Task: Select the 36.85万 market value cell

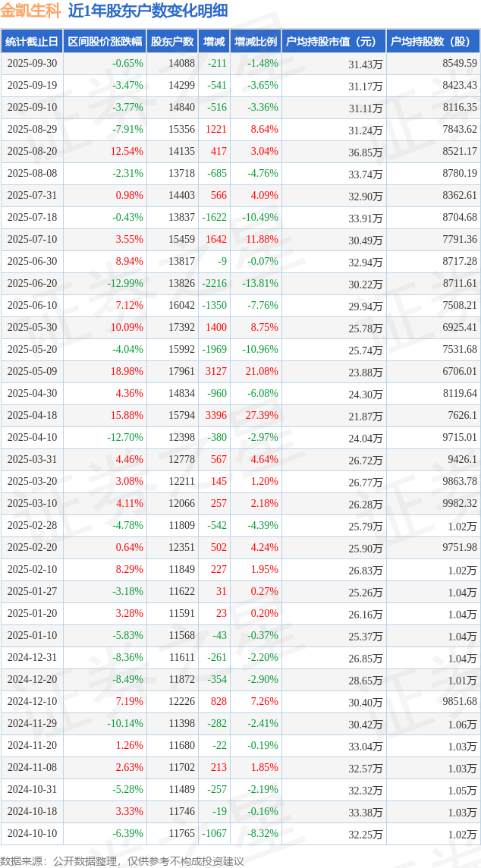Action: pyautogui.click(x=365, y=152)
